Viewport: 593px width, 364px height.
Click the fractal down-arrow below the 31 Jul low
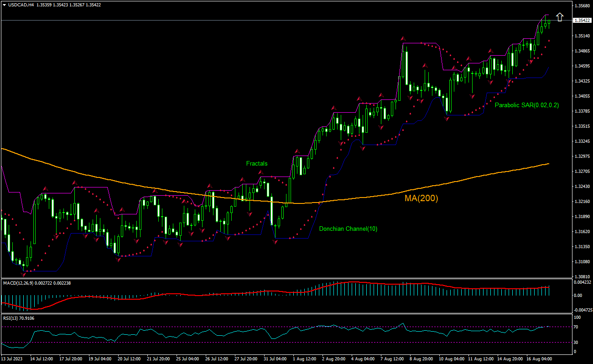[x=275, y=242]
